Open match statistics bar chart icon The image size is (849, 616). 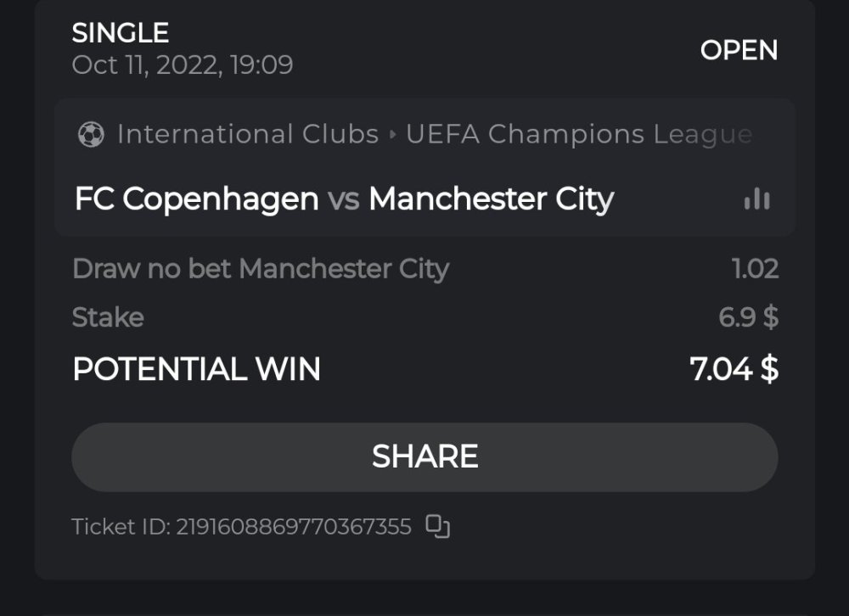point(756,199)
